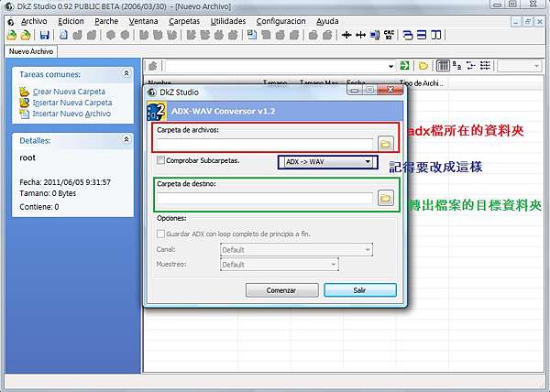Click the blue floppy disk Save icon
550x392 pixels.
pyautogui.click(x=45, y=35)
